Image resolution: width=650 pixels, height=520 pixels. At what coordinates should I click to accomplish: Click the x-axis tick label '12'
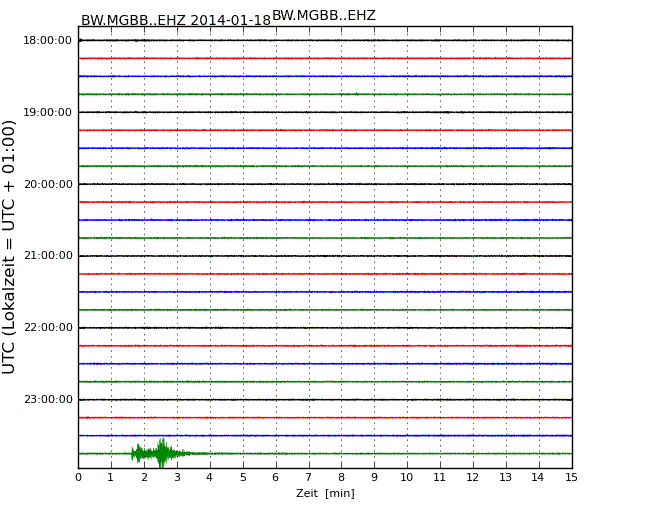click(x=473, y=477)
